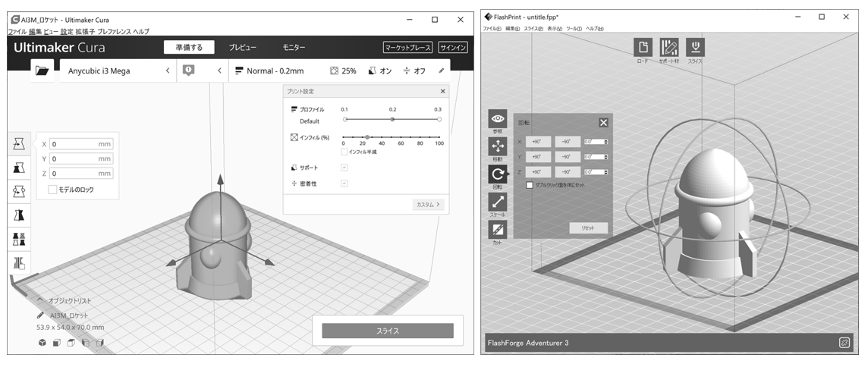The image size is (868, 367).
Task: Open カスタム custom settings in Cura
Action: click(x=428, y=205)
